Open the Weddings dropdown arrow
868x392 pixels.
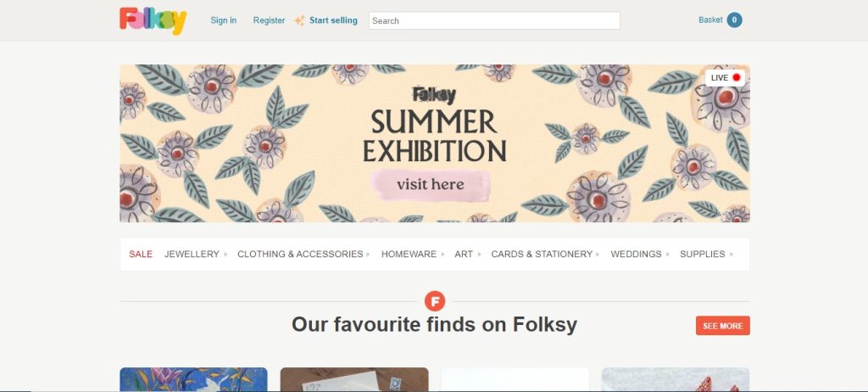[668, 255]
